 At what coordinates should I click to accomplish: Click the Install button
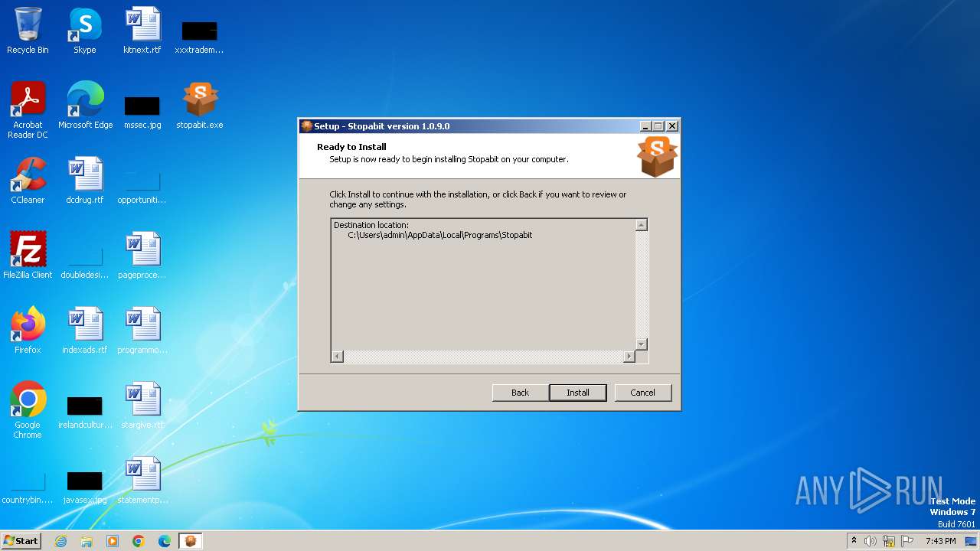pos(578,393)
